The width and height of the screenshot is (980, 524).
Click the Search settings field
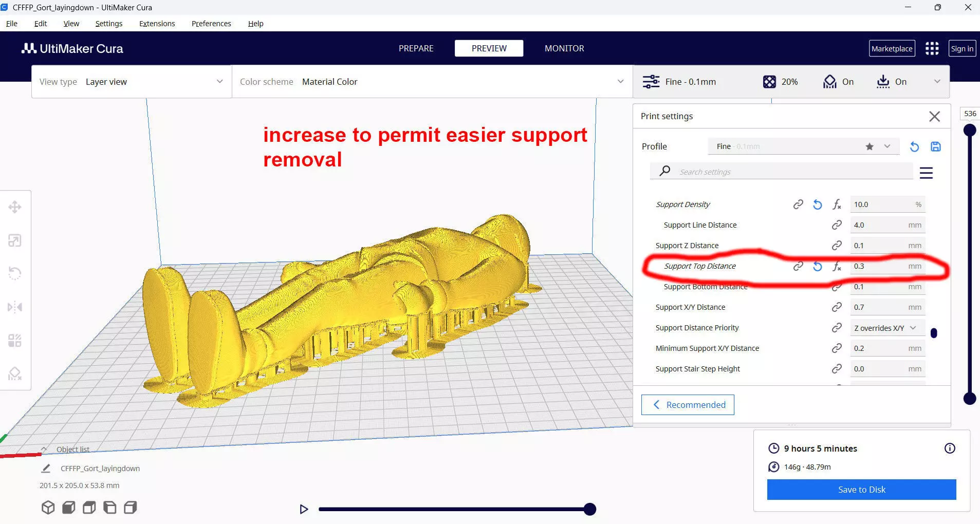click(x=782, y=172)
